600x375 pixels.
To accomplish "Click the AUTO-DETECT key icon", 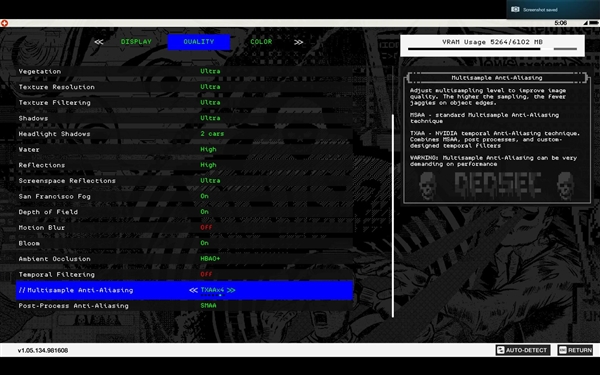I will (501, 350).
